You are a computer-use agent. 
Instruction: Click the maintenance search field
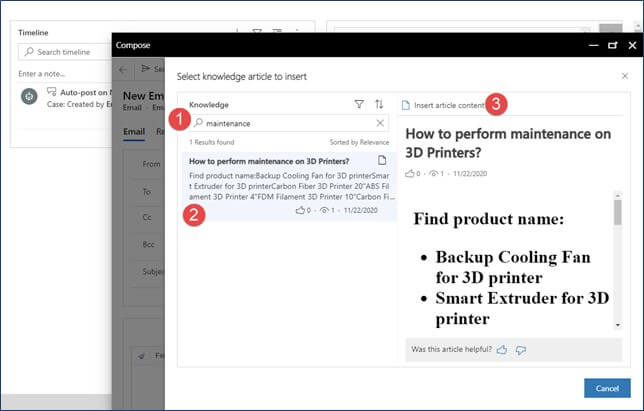[x=290, y=123]
